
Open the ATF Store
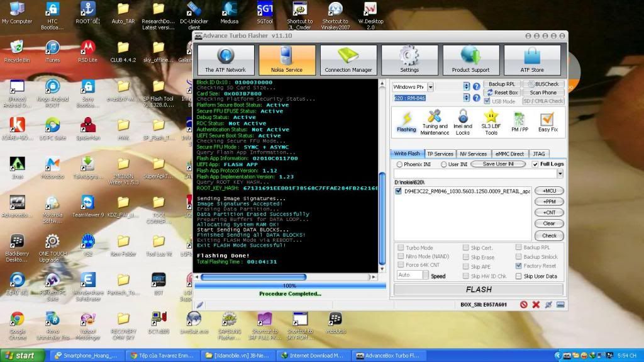[x=532, y=60]
